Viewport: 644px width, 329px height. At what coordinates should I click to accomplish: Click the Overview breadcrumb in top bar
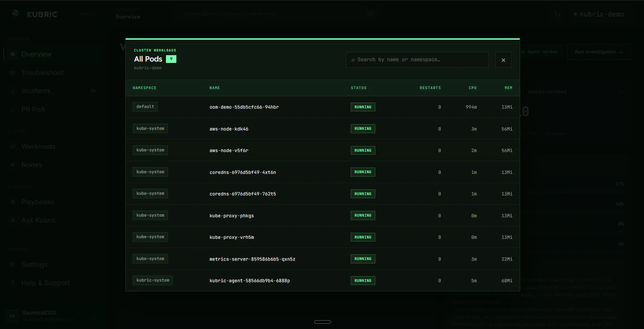(128, 16)
